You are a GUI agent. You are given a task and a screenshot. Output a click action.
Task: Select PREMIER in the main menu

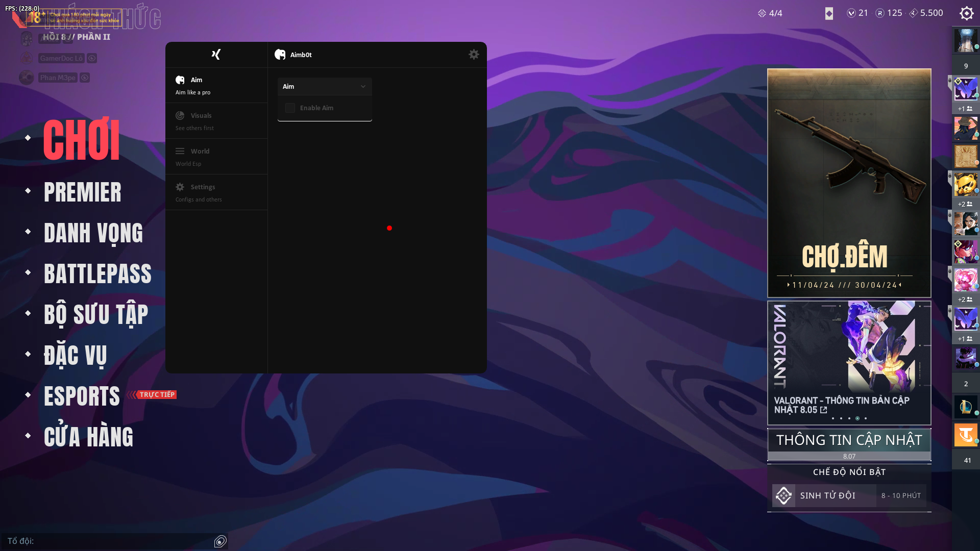[83, 192]
